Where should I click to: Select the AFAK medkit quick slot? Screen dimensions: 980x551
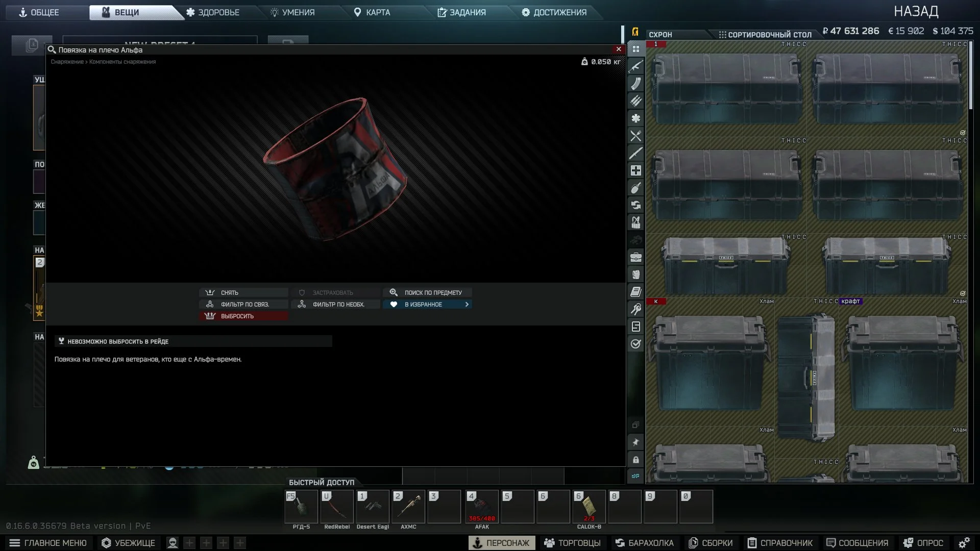(482, 507)
